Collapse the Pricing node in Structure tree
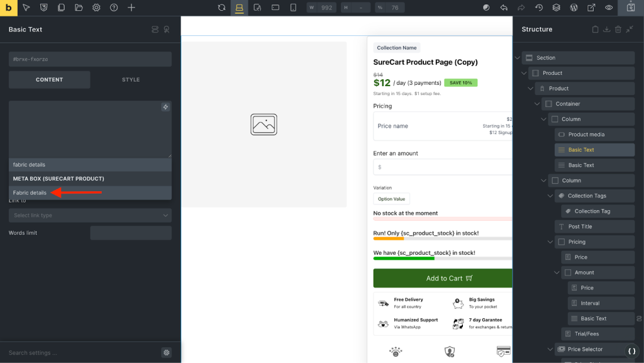 tap(552, 242)
